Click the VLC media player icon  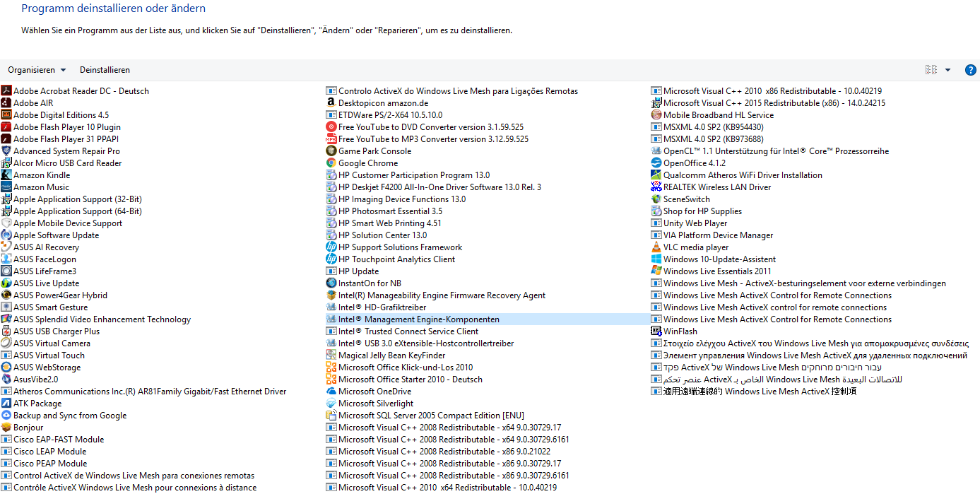pos(656,247)
